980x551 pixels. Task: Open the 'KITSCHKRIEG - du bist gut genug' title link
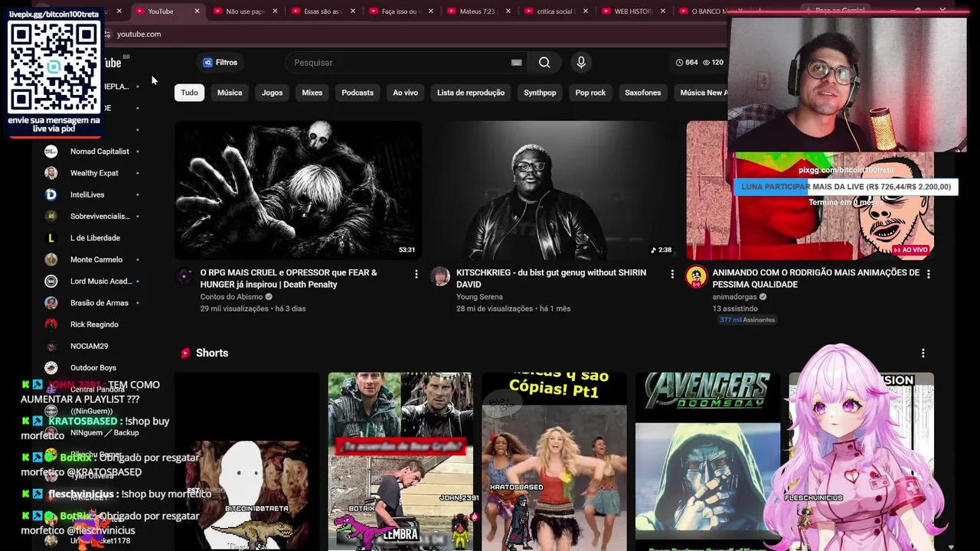551,279
